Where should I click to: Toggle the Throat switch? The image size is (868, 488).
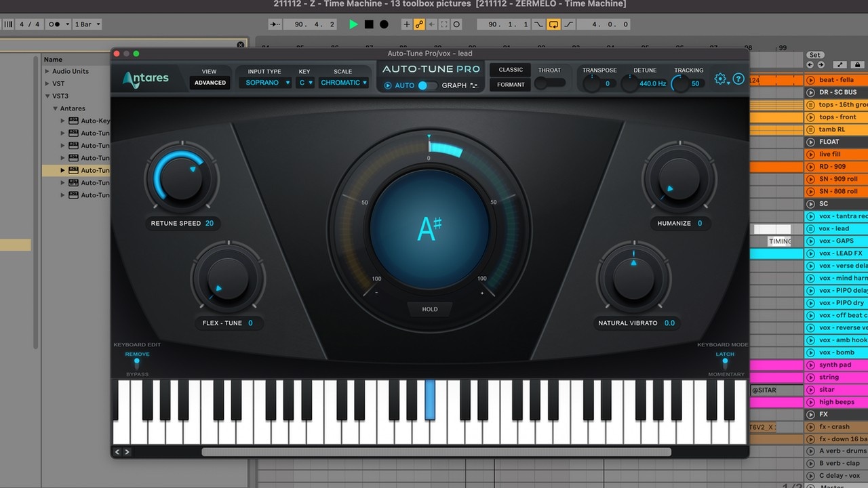550,83
